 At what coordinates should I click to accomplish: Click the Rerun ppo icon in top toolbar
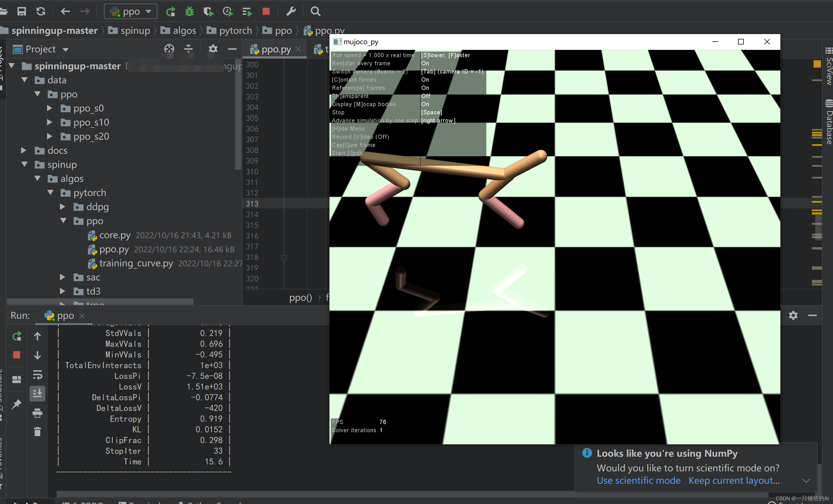[170, 12]
